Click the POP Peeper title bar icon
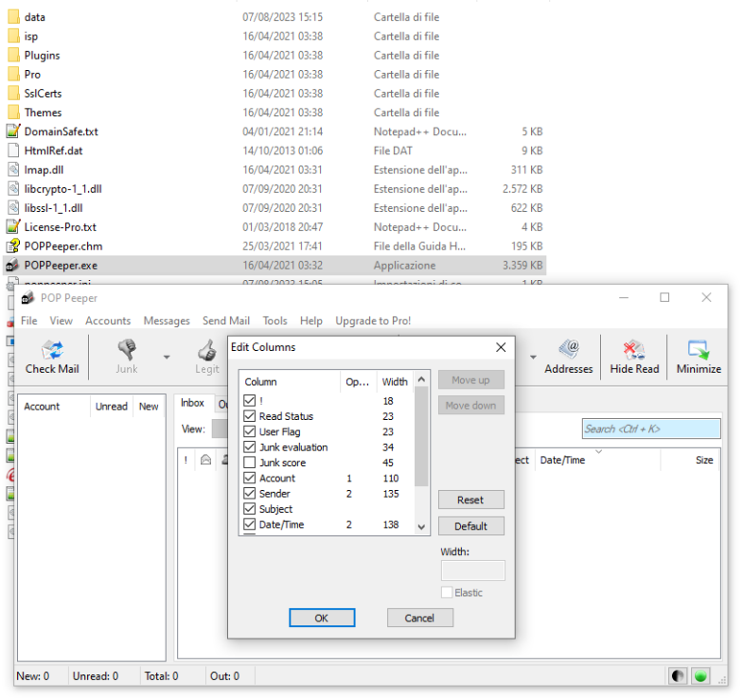 coord(28,298)
